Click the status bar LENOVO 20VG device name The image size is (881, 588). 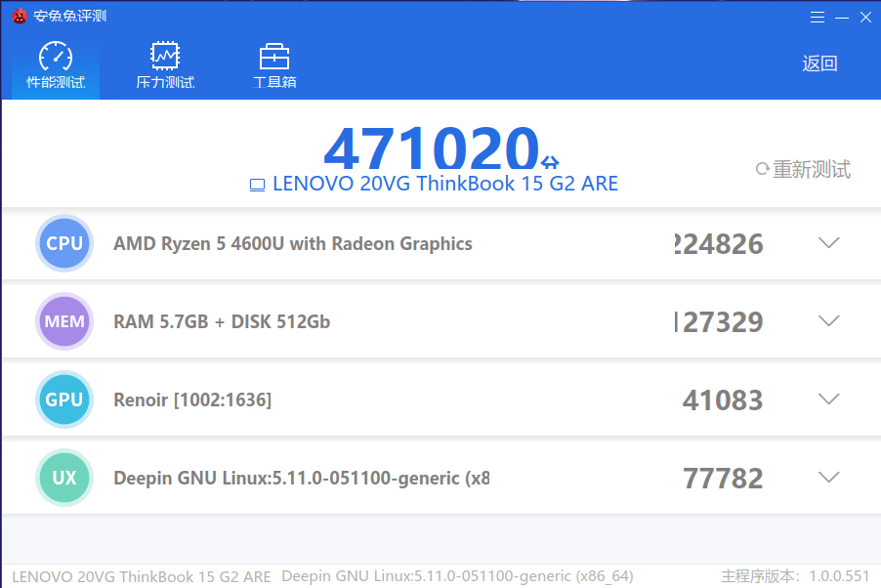click(x=142, y=576)
